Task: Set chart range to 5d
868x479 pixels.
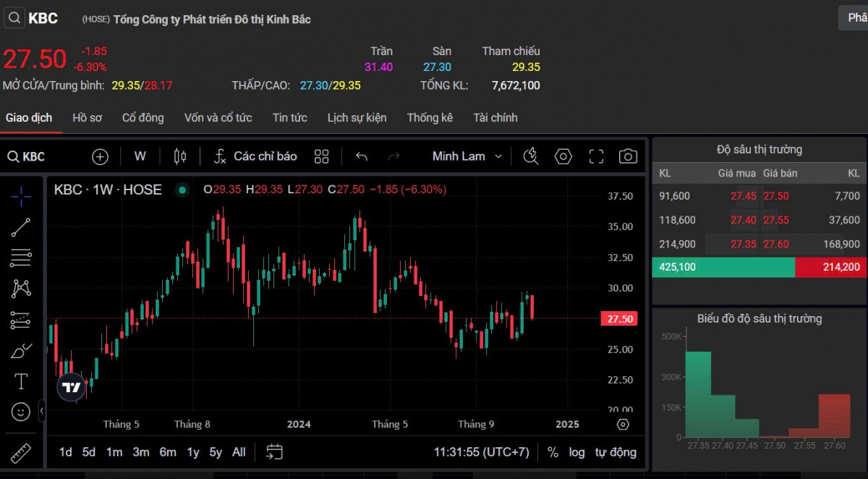Action: coord(89,452)
